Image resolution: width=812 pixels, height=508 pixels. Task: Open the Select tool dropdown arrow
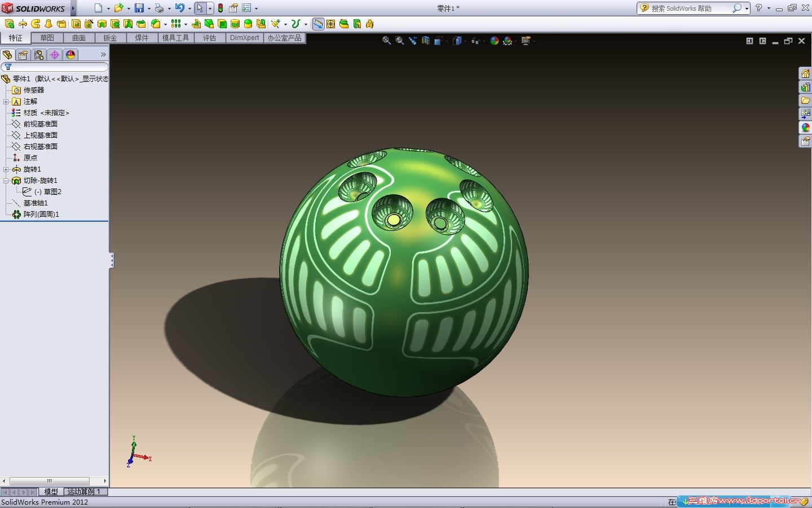[210, 8]
